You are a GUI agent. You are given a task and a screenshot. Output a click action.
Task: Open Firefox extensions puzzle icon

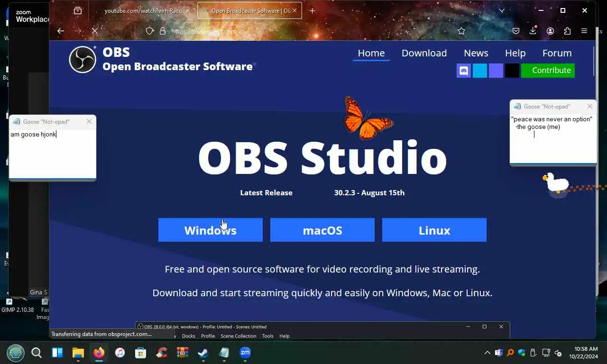[567, 31]
